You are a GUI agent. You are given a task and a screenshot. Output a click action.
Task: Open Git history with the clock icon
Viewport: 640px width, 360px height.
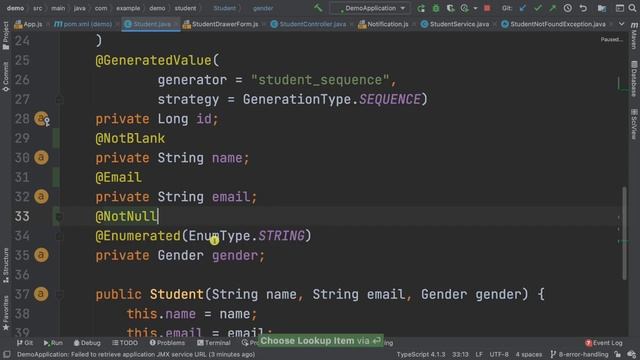tap(567, 8)
